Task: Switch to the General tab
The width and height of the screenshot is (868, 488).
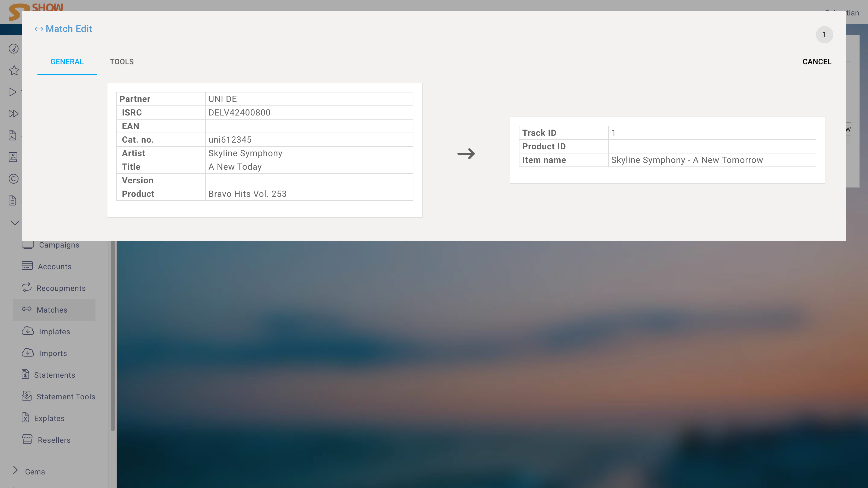Action: [x=67, y=62]
